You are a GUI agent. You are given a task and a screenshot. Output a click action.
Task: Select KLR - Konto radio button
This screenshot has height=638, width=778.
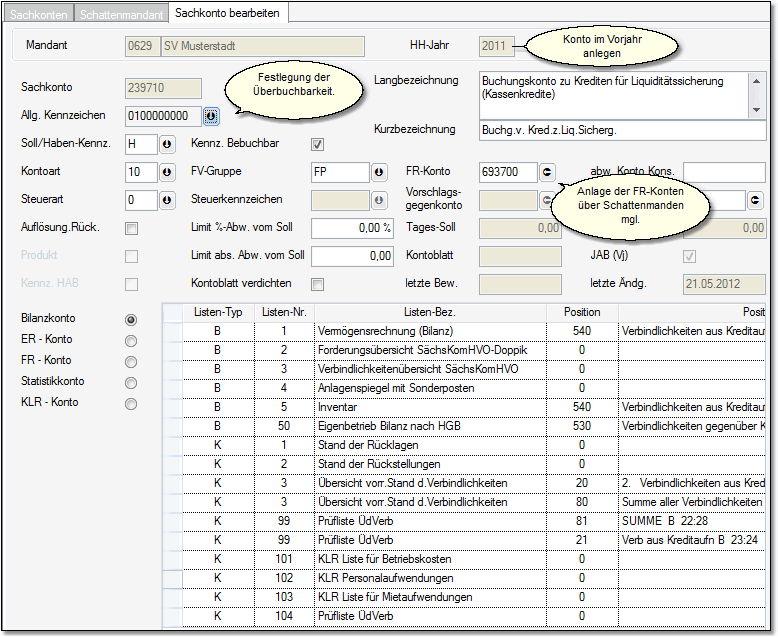click(x=131, y=404)
